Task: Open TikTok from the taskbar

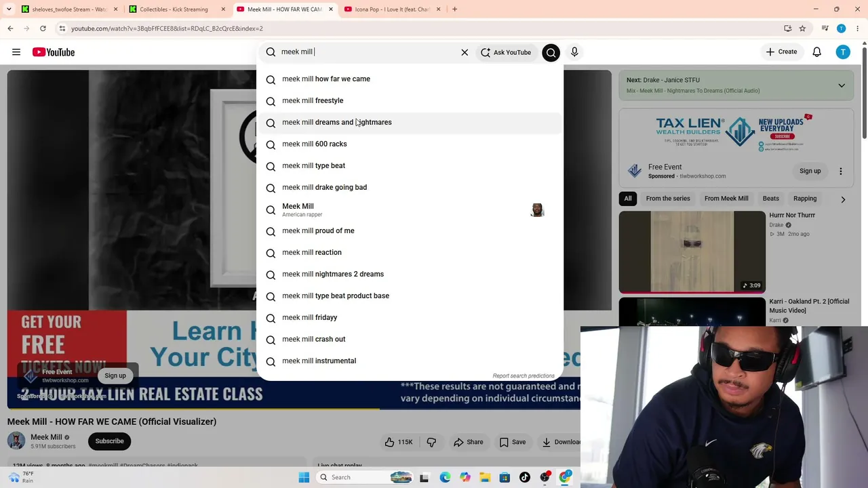Action: click(525, 477)
